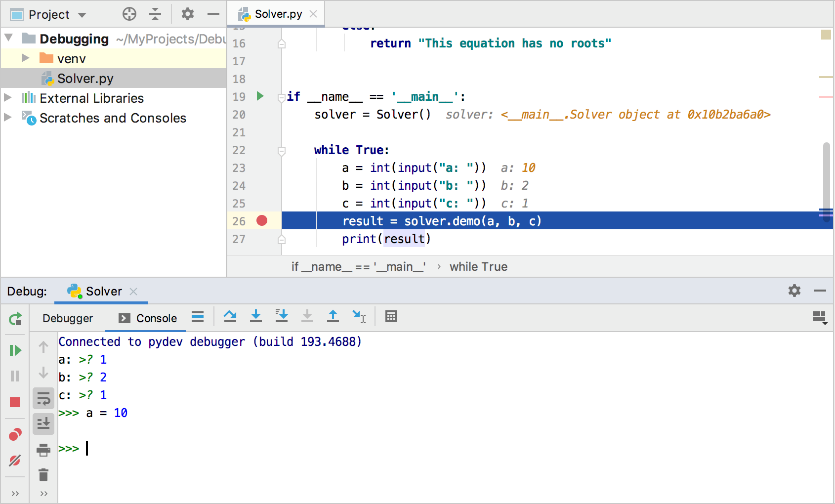Click the run arrow on line 19
This screenshot has height=504, width=835.
[260, 96]
